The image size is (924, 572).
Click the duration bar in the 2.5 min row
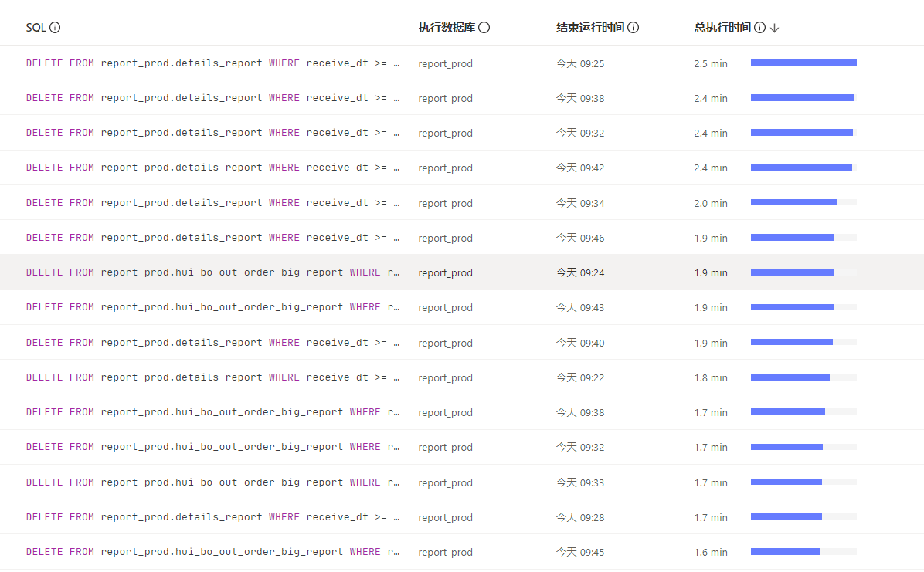803,63
